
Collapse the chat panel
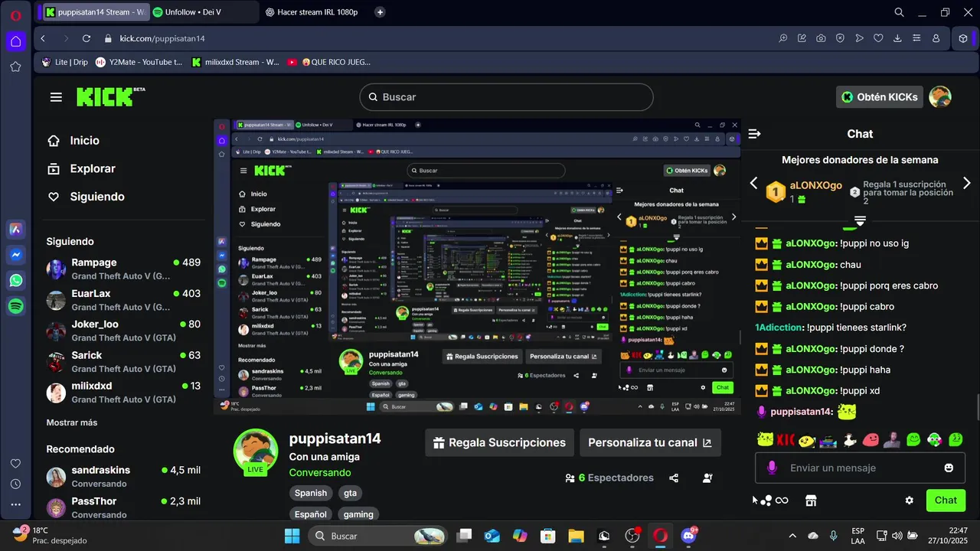click(x=754, y=134)
